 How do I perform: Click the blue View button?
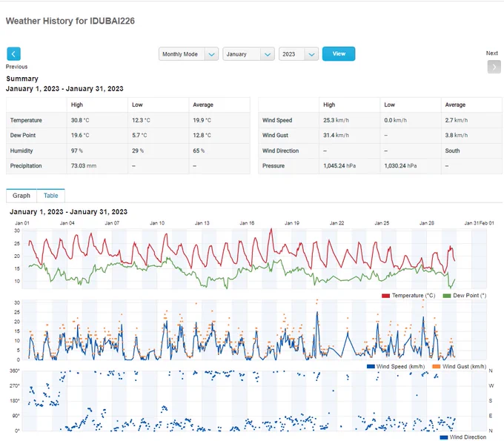[339, 53]
